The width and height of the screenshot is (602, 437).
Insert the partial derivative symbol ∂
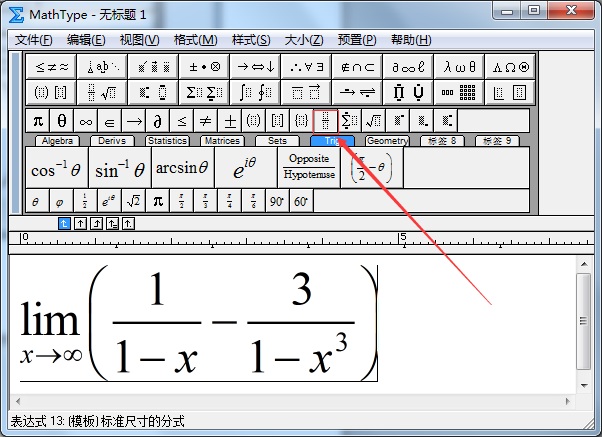tap(157, 121)
